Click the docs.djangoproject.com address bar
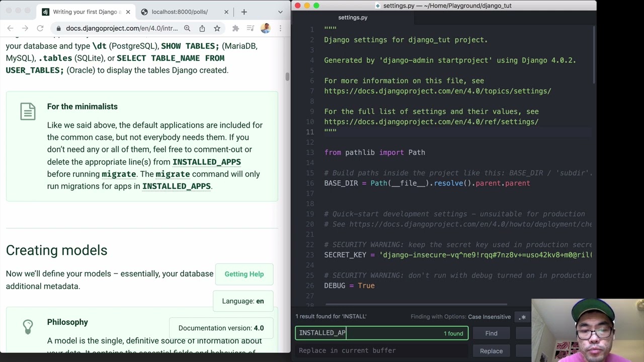 click(x=122, y=29)
